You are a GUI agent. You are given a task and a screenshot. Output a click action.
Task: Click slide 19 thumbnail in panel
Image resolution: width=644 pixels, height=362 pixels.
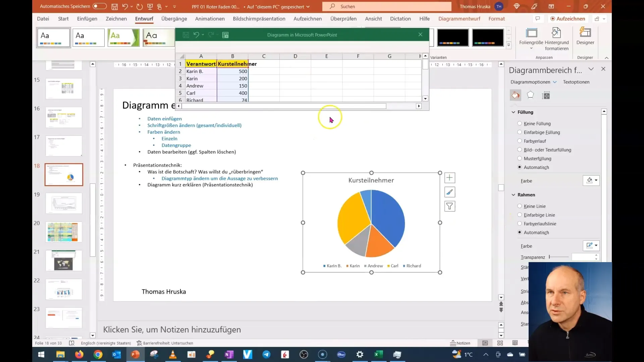pos(64,203)
